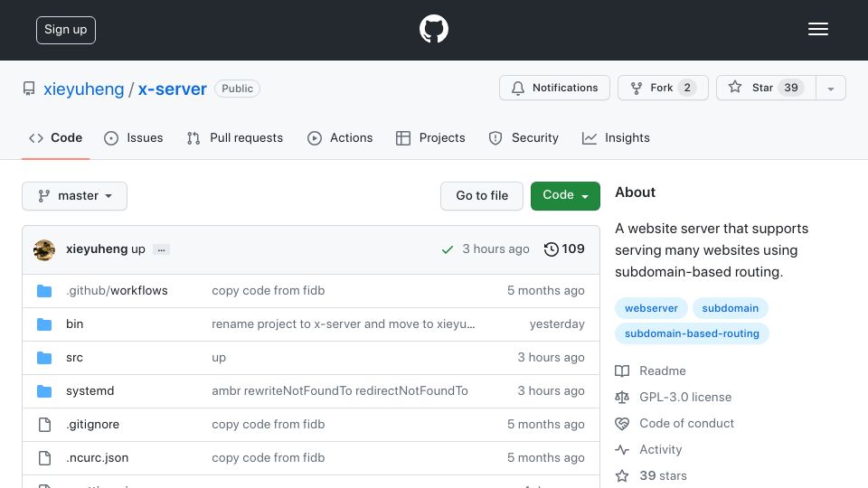Click the .gitignore file icon
This screenshot has height=488, width=868.
[44, 425]
